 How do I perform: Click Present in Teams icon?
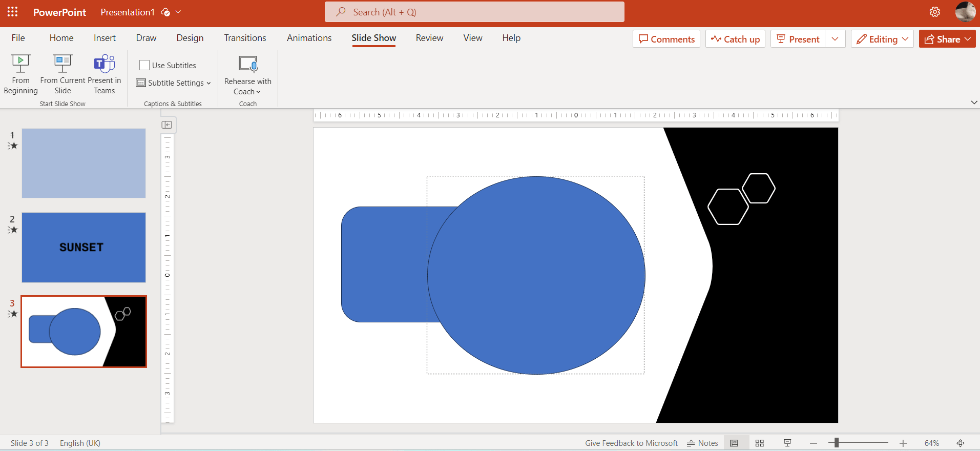105,64
